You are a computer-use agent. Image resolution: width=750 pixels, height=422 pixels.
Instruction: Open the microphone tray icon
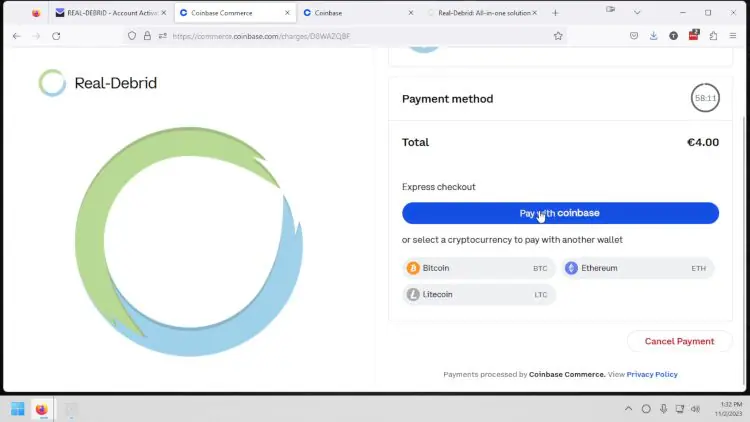pyautogui.click(x=663, y=409)
